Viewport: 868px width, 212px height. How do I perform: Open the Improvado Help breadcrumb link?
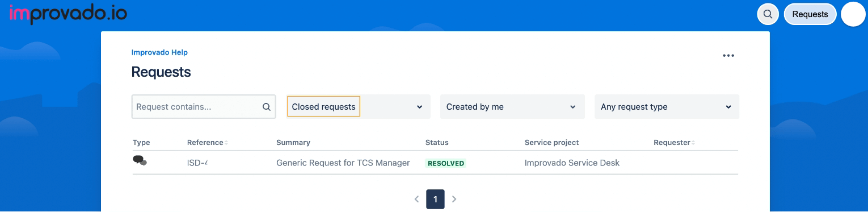(159, 52)
